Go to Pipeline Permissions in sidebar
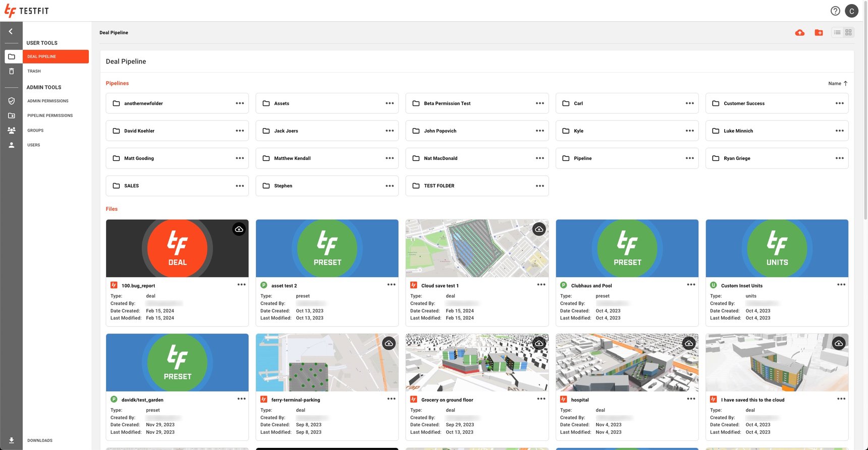Viewport: 868px width, 450px height. (x=50, y=116)
